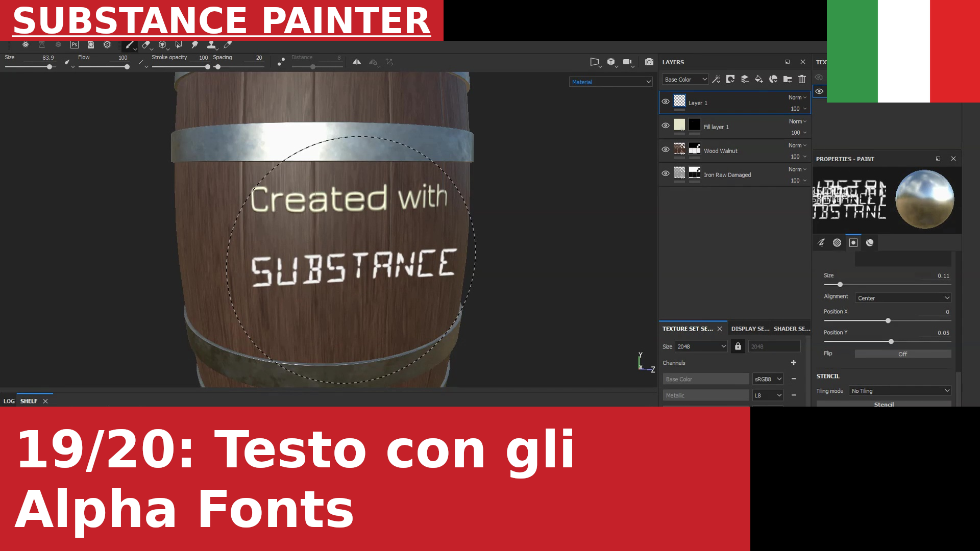Click the Position Y slider handle
Viewport: 980px width, 551px height.
[891, 341]
